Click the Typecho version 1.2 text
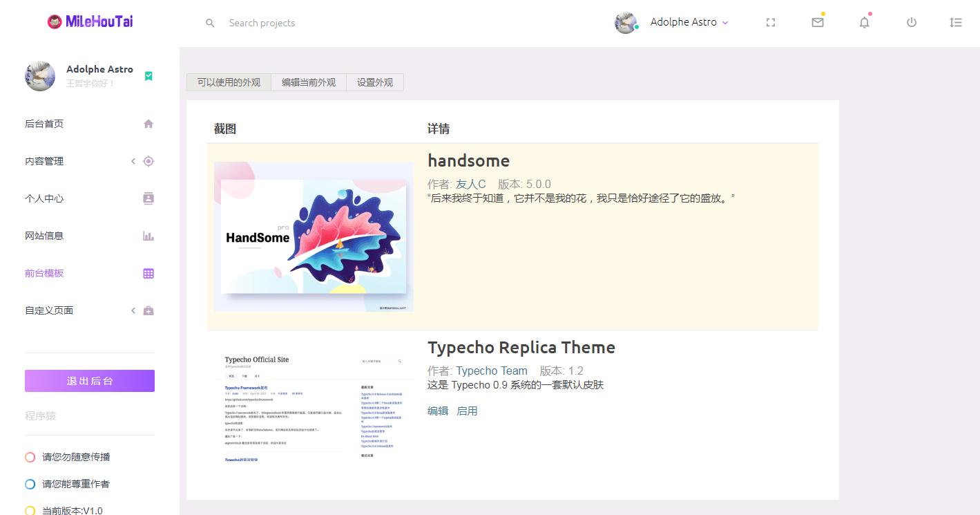 coord(561,371)
